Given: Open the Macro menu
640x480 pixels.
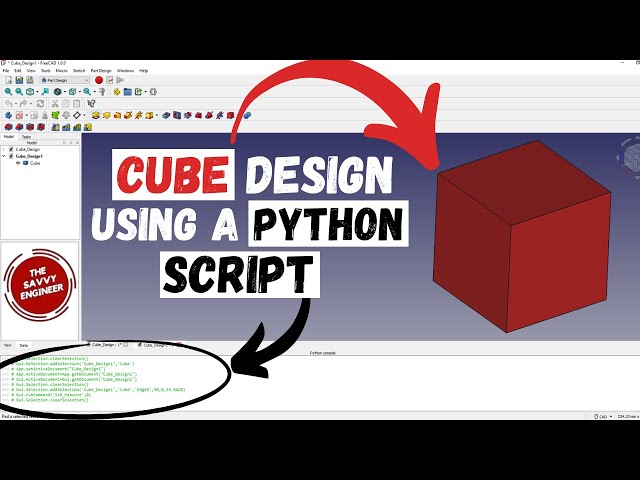Looking at the screenshot, I should click(x=61, y=71).
